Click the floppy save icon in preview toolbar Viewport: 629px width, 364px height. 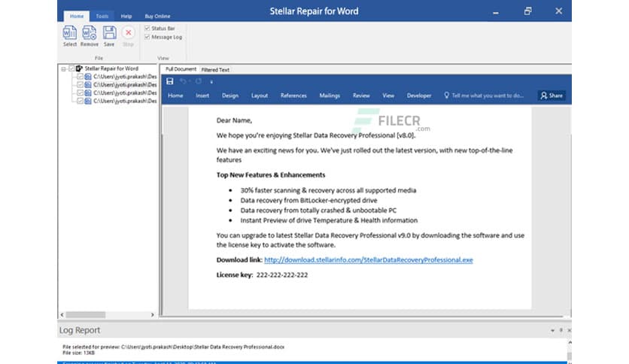pyautogui.click(x=170, y=81)
